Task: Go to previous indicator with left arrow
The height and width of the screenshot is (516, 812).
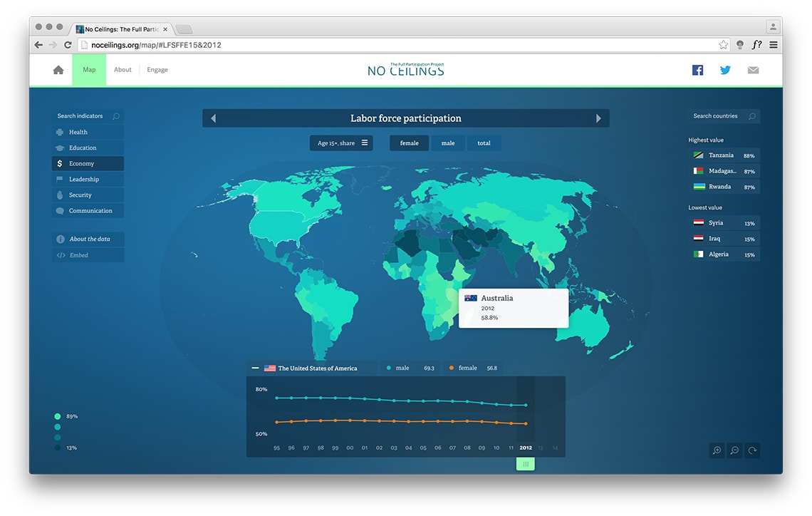Action: [x=213, y=118]
